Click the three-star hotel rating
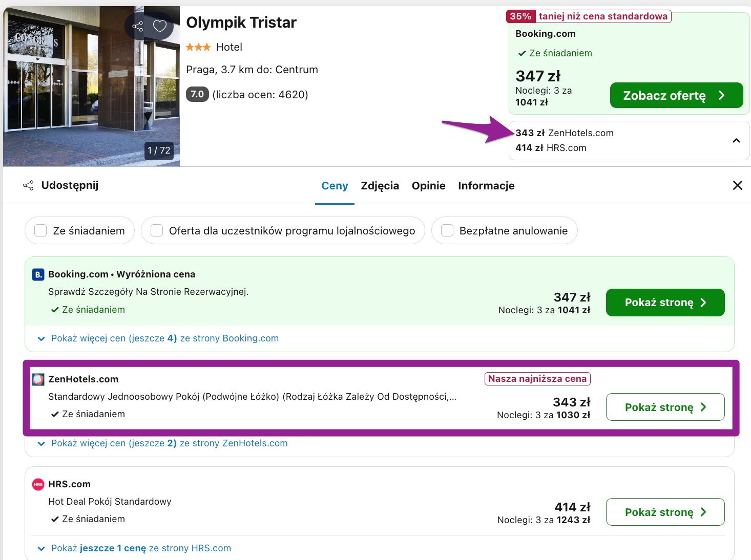The image size is (751, 560). click(x=198, y=47)
